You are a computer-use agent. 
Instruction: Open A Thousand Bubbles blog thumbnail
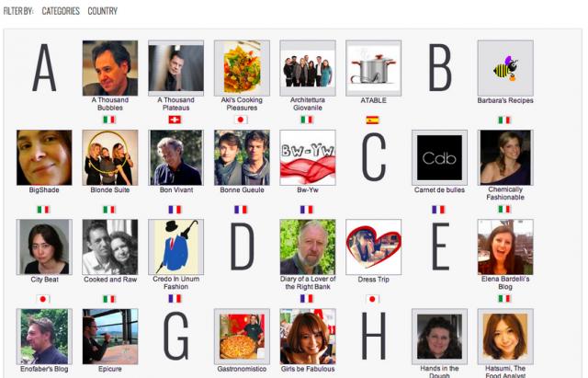[x=110, y=68]
